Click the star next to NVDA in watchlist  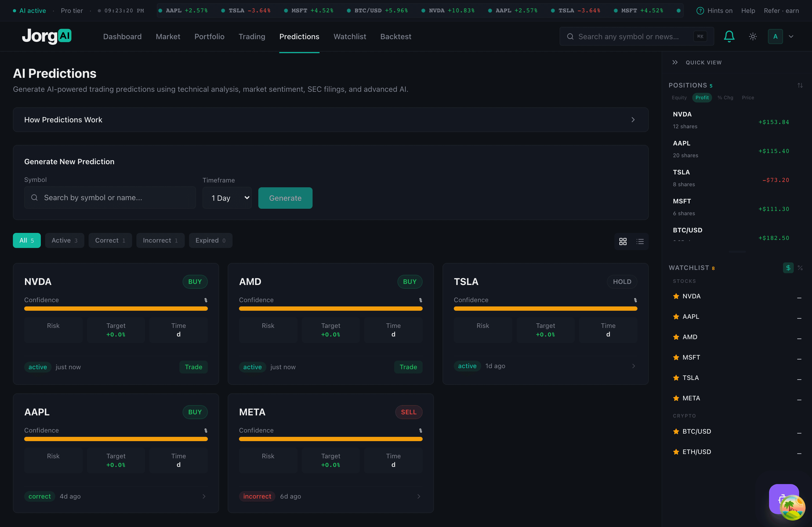pyautogui.click(x=676, y=296)
